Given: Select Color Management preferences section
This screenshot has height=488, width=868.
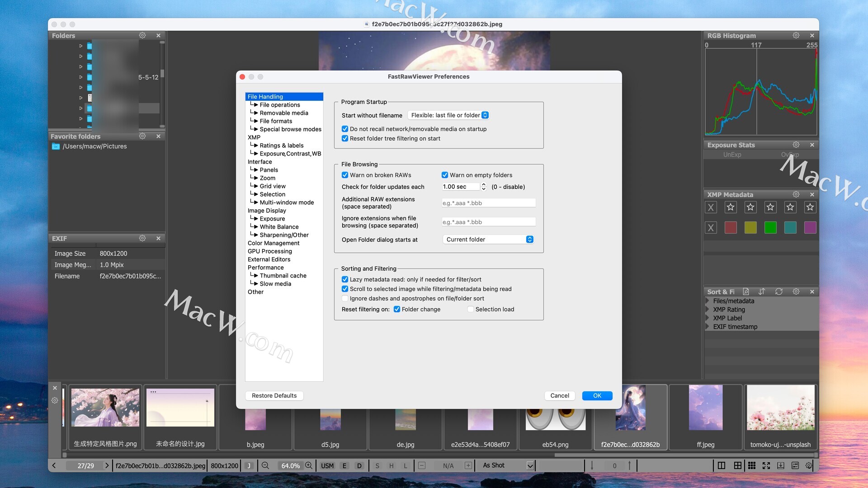Looking at the screenshot, I should [x=273, y=243].
